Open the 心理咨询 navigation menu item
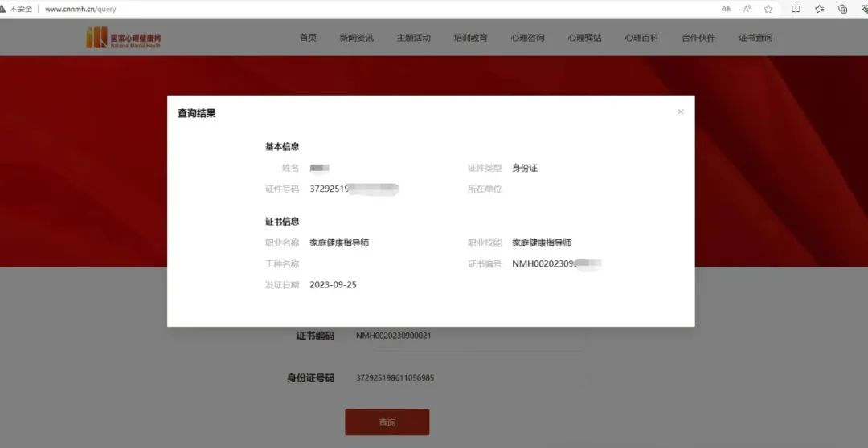Screen dimensions: 868x448 [x=527, y=38]
